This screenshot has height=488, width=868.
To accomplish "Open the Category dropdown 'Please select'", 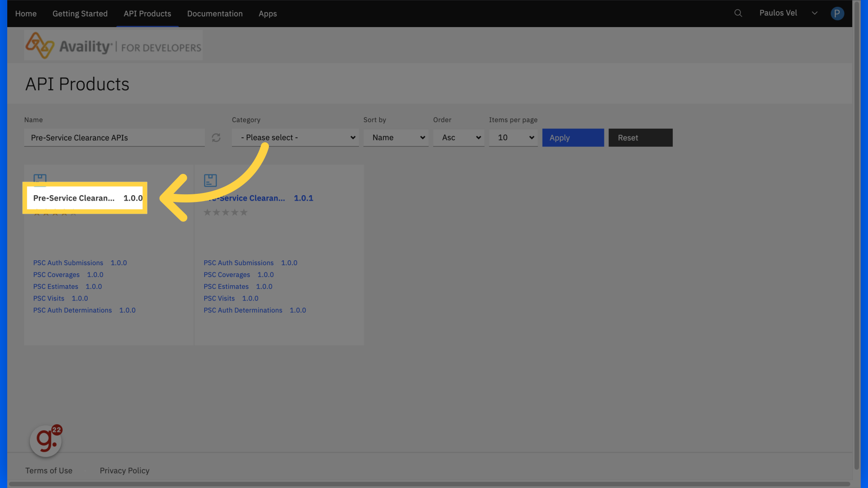I will click(x=295, y=137).
